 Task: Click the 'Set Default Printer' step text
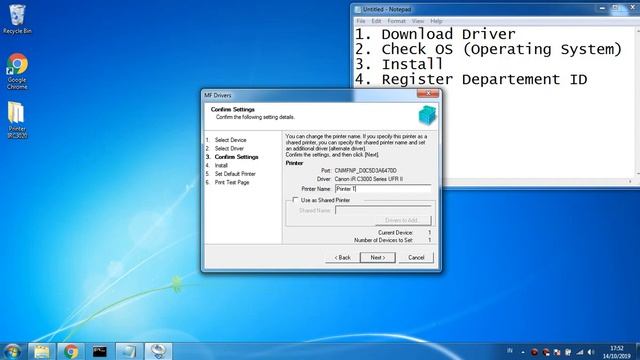[235, 173]
